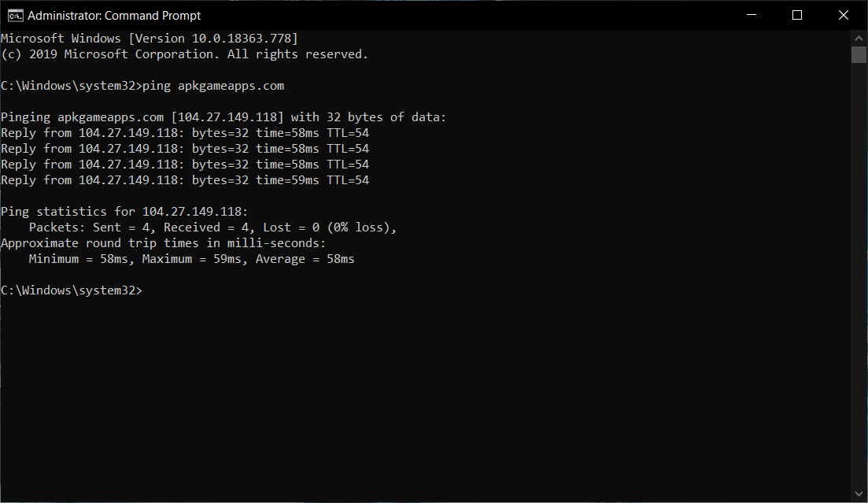Screen dimensions: 868x503
Task: Place cursor at the active command prompt line
Action: click(x=146, y=290)
